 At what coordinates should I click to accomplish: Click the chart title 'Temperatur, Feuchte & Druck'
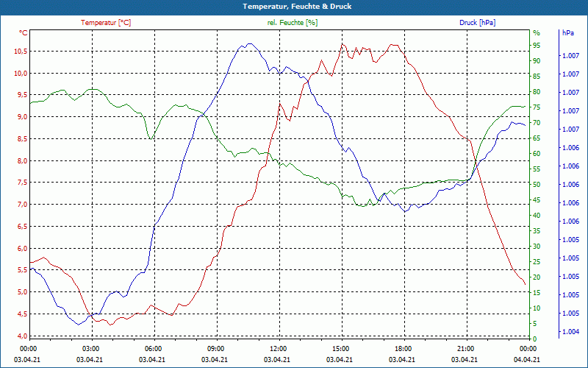(297, 7)
